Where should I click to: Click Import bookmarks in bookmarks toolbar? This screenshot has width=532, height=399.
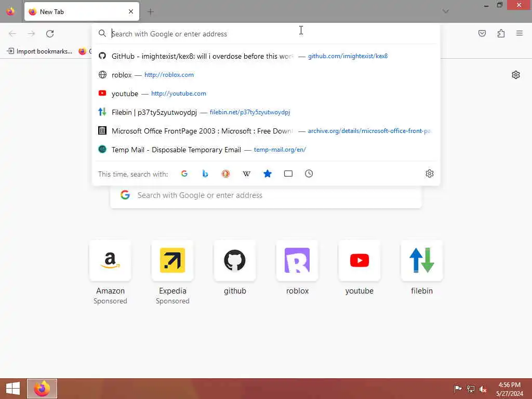tap(39, 51)
